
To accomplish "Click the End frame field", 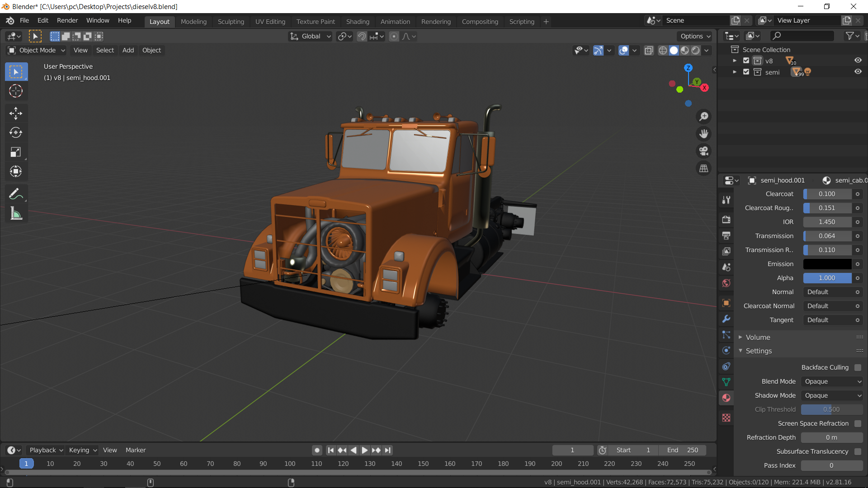I will click(x=683, y=450).
